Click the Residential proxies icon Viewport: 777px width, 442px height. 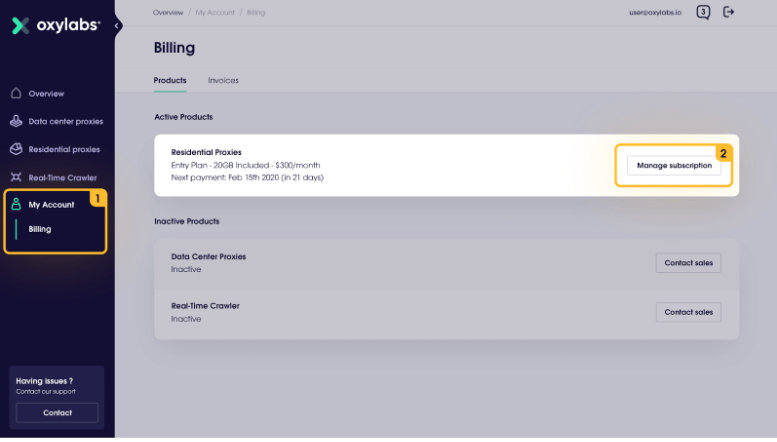tap(16, 149)
